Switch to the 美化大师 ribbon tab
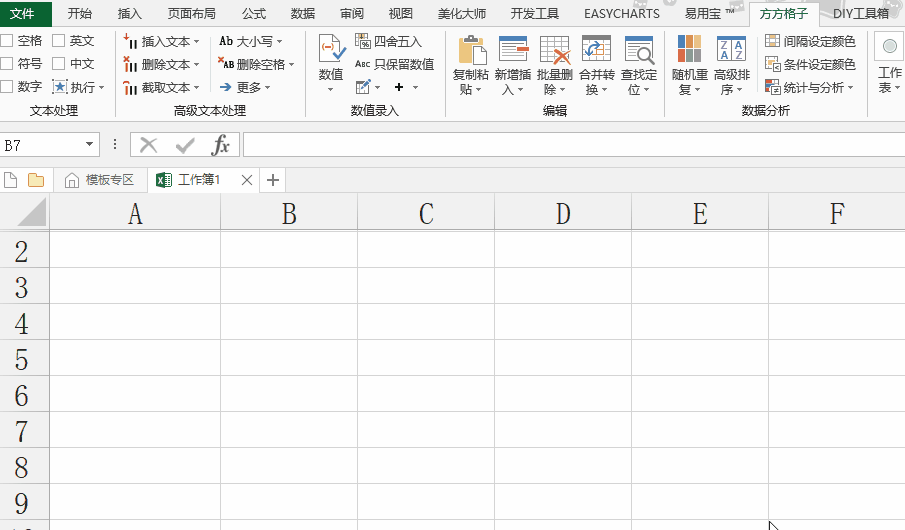905x530 pixels. click(x=462, y=13)
